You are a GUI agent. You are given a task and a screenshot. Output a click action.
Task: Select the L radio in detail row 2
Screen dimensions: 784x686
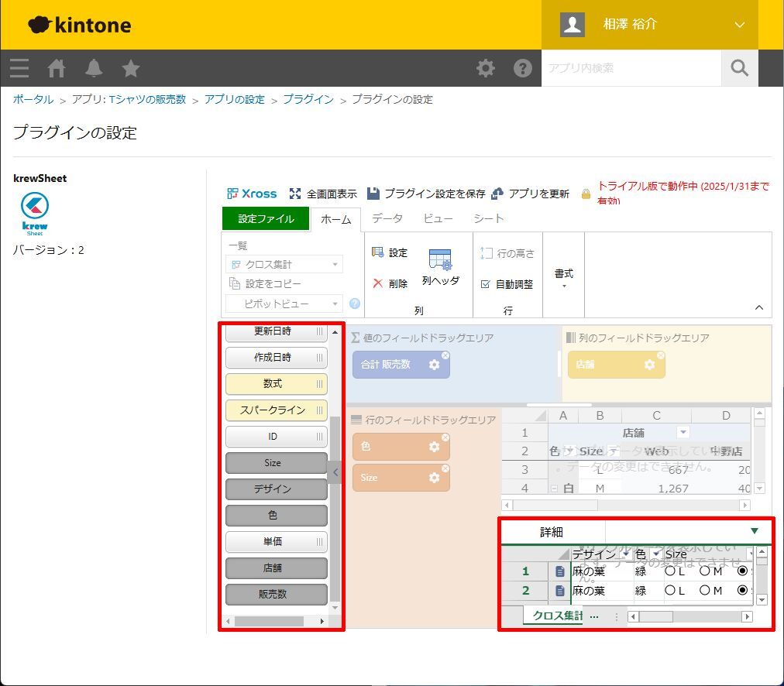669,591
